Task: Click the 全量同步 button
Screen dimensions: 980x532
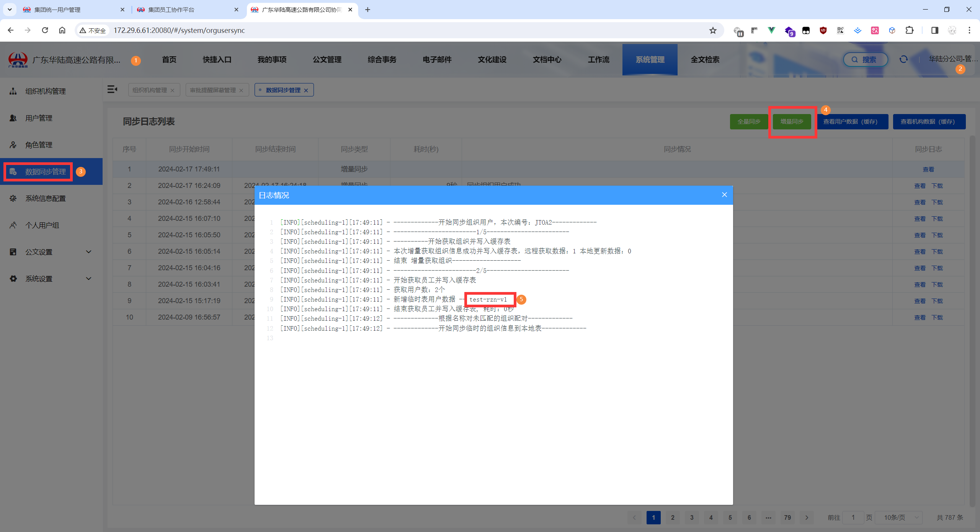Action: tap(749, 122)
